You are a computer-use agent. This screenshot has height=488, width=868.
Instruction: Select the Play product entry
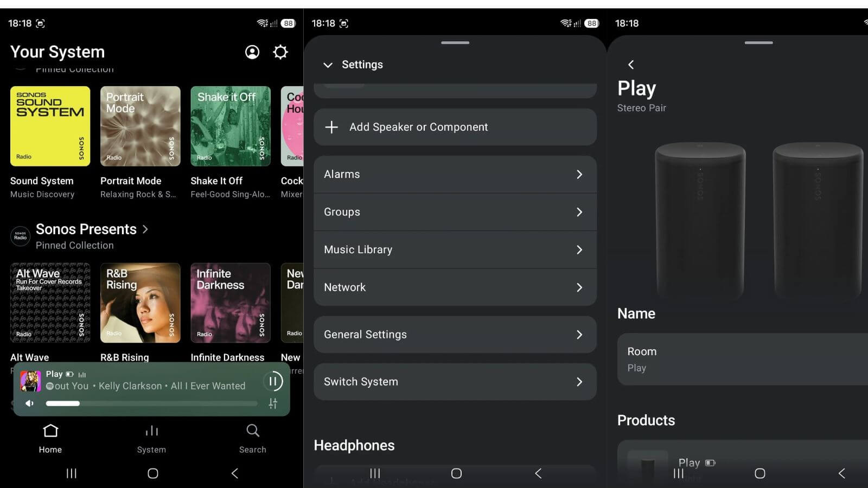[743, 464]
